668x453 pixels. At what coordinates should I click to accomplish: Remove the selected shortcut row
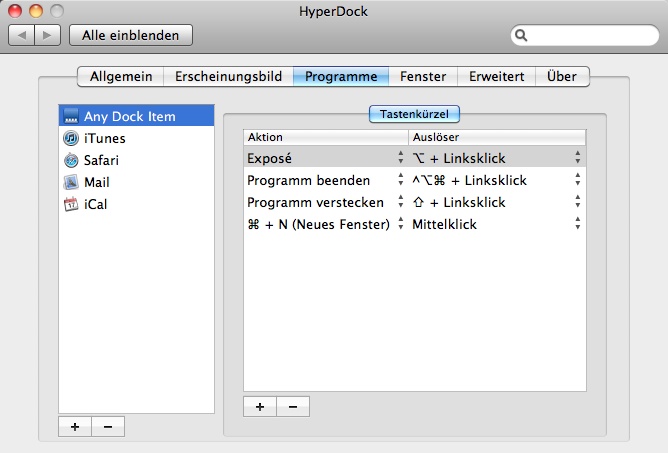[293, 407]
